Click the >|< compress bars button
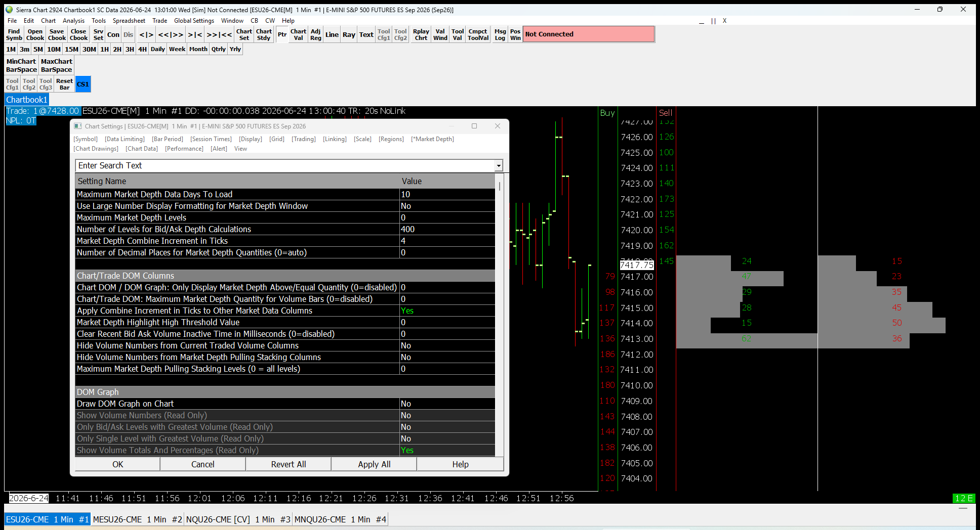980x530 pixels. [195, 34]
